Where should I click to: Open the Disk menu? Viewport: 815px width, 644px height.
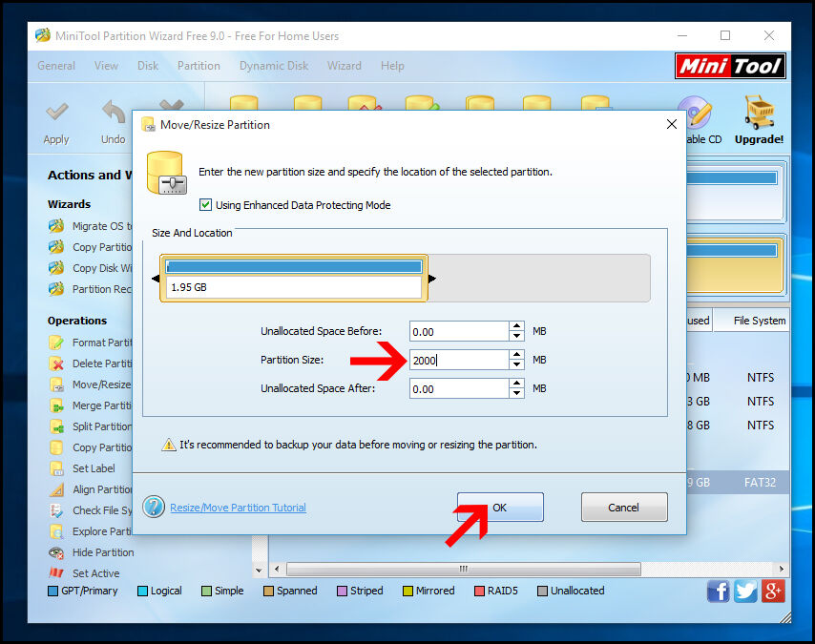coord(148,66)
